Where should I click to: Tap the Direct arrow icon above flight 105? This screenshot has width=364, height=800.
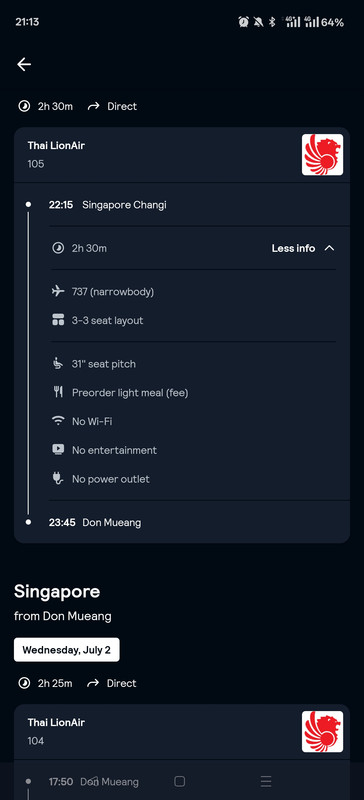click(x=93, y=106)
